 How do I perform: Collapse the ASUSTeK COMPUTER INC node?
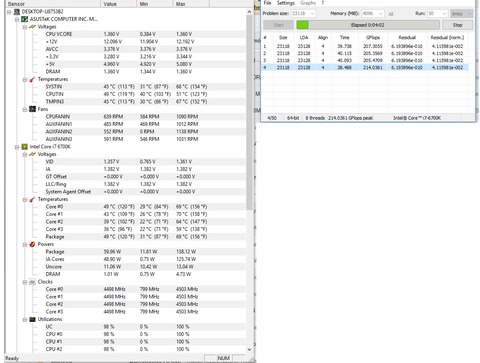17,19
